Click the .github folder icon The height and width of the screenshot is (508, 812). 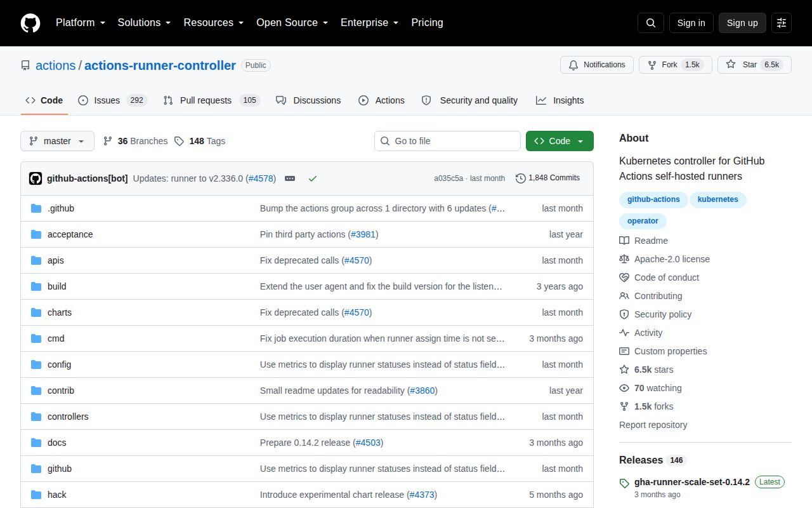tap(36, 208)
